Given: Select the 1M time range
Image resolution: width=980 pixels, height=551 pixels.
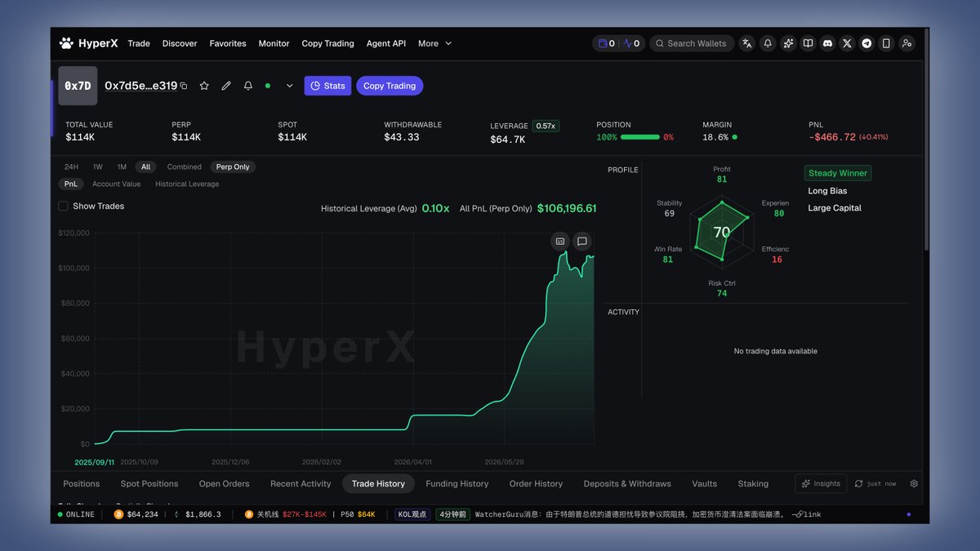Looking at the screenshot, I should (122, 167).
